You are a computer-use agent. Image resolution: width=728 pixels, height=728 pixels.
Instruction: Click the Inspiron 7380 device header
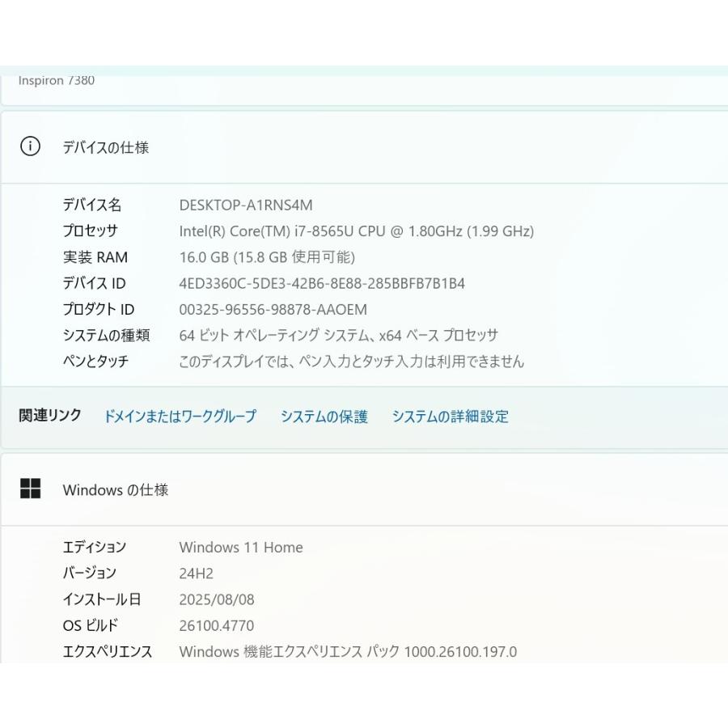tap(57, 80)
